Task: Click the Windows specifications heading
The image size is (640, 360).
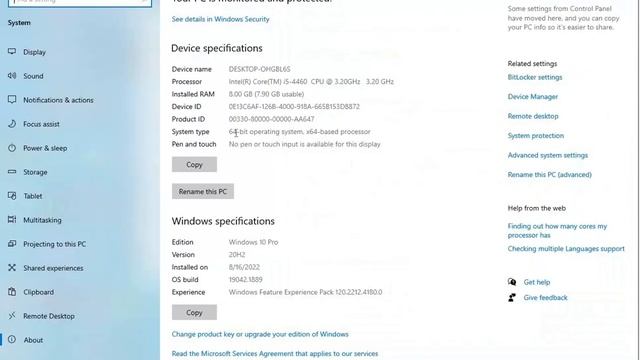Action: (223, 221)
